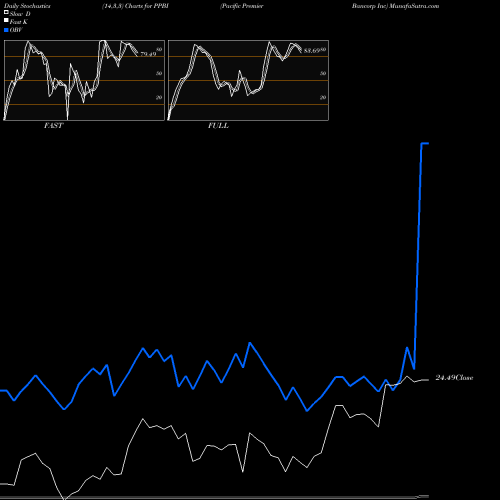Click the blue OBV legend swatch
Image resolution: width=500 pixels, height=500 pixels.
pyautogui.click(x=6, y=30)
